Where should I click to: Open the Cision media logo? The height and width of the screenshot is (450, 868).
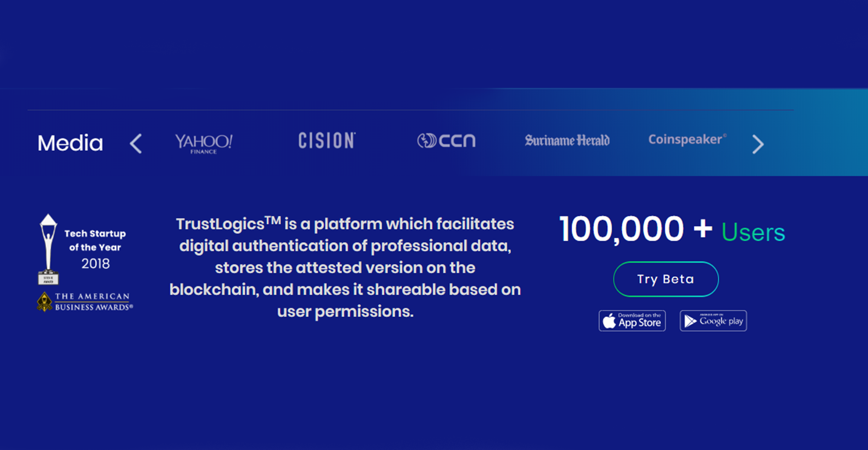(327, 141)
